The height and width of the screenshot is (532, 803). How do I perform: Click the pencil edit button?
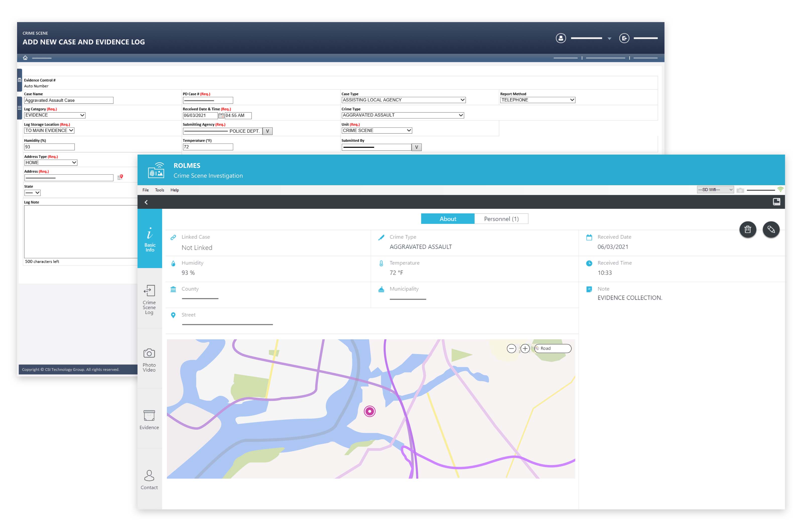tap(771, 230)
